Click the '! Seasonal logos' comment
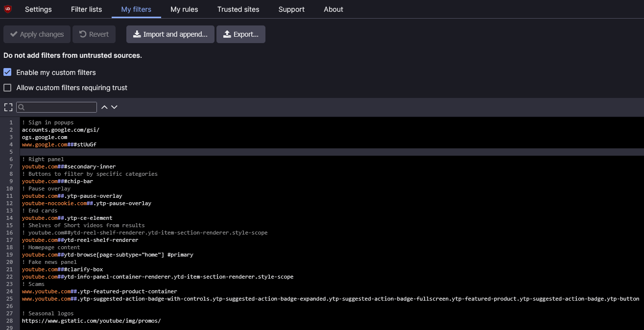Screen dimensions: 644x330 (x=48, y=313)
